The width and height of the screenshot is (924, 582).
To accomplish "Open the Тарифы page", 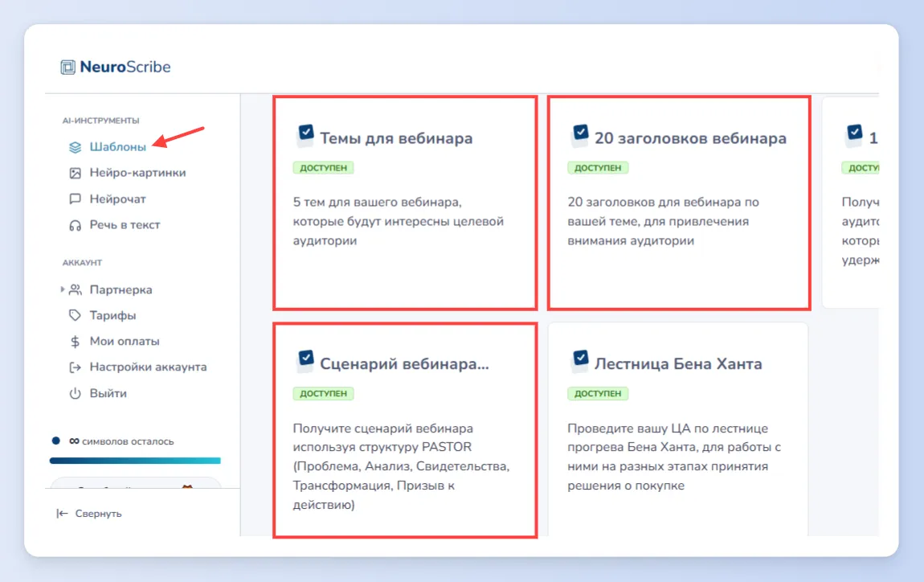I will pos(112,315).
